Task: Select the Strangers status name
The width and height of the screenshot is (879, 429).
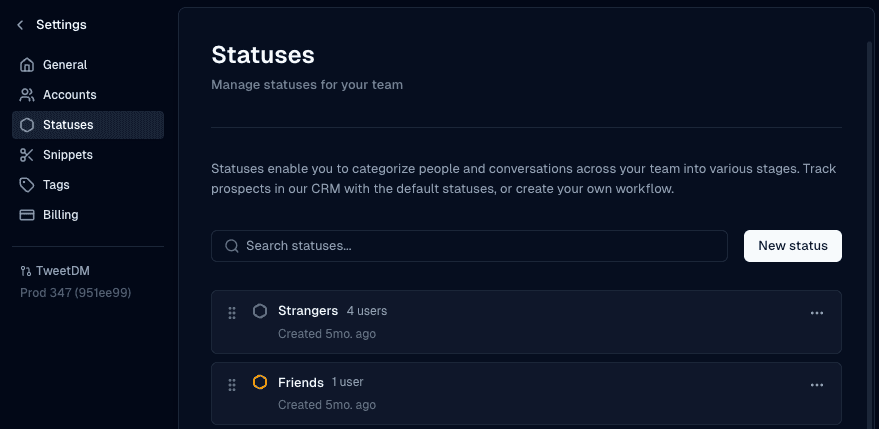Action: [308, 311]
